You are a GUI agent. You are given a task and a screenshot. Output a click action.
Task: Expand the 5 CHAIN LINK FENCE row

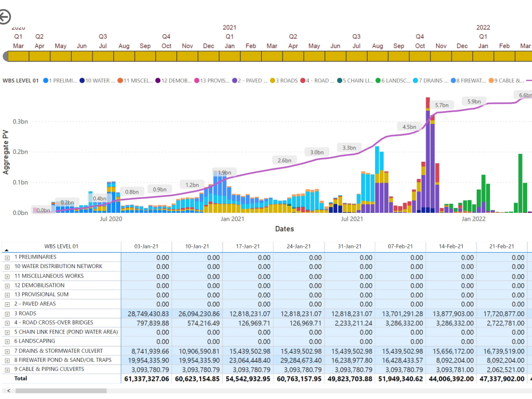click(7, 332)
